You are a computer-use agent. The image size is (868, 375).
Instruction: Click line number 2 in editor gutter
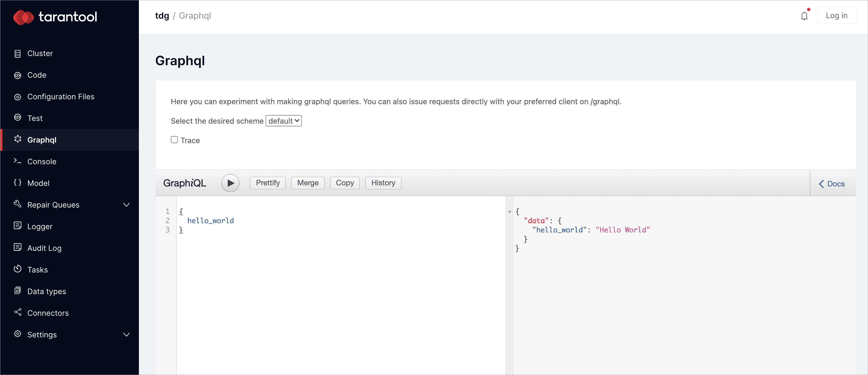[x=168, y=221]
